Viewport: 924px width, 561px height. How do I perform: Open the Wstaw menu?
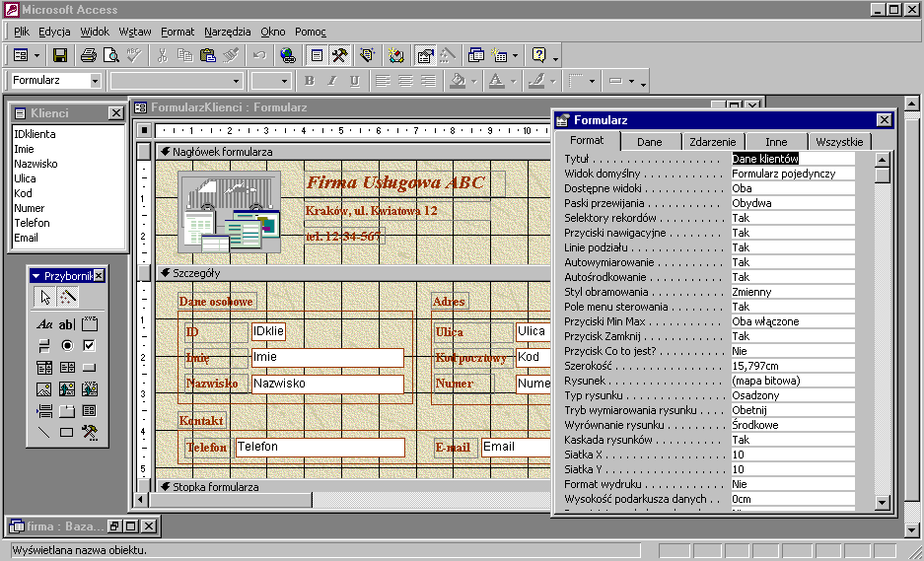(135, 32)
